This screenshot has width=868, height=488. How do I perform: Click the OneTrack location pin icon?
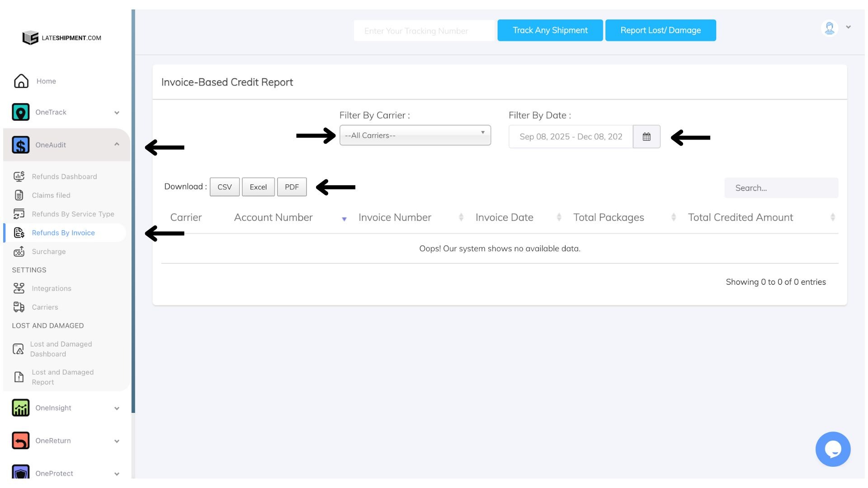coord(21,112)
